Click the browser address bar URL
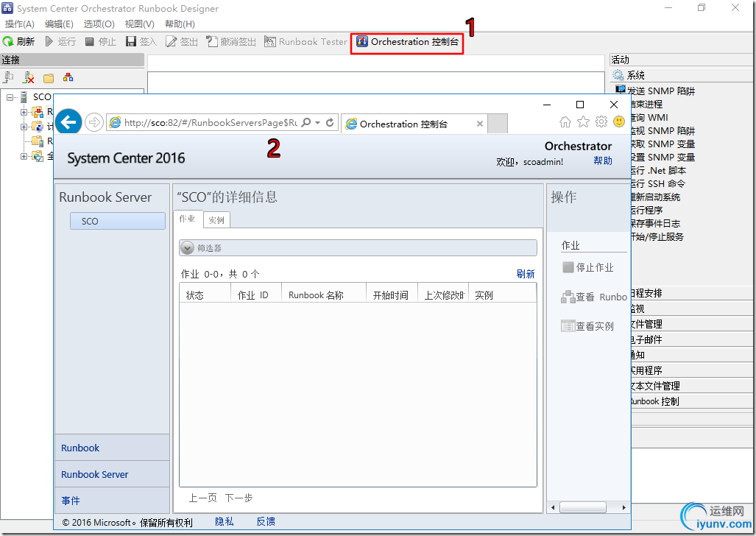756x536 pixels. pyautogui.click(x=211, y=122)
